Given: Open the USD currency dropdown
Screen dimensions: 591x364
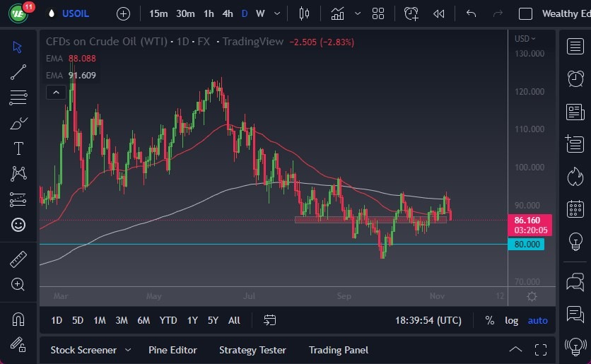Looking at the screenshot, I should 525,38.
